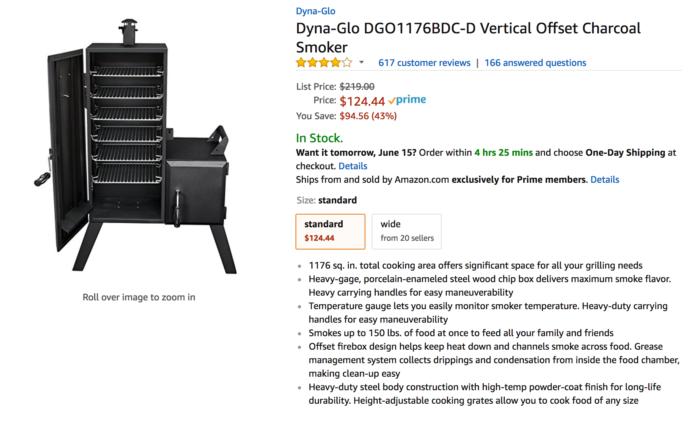Click the product title heading
Image resolution: width=699 pixels, height=422 pixels.
[468, 37]
